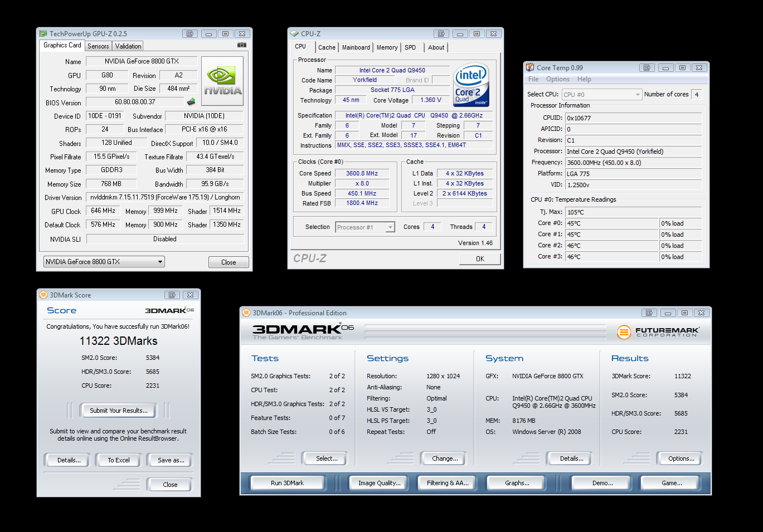Click the extra title bar button in CPU-Z
The width and height of the screenshot is (763, 532).
point(441,34)
